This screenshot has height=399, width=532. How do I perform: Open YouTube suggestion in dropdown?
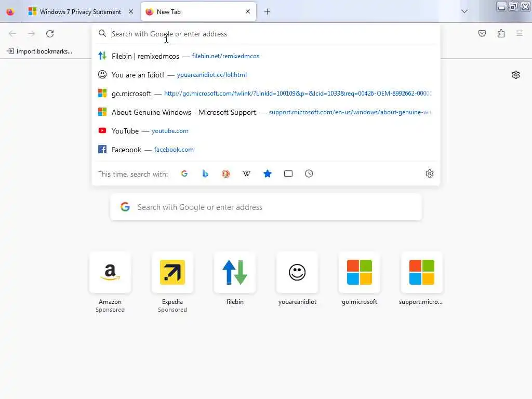(265, 131)
